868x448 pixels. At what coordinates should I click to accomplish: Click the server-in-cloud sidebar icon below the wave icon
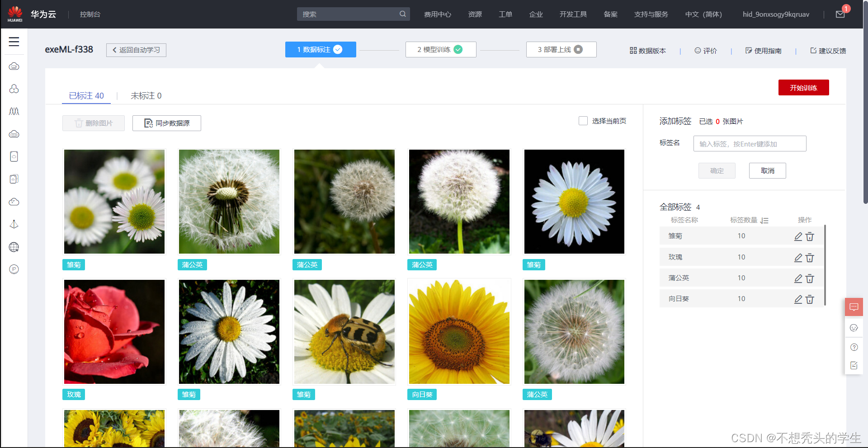(14, 134)
